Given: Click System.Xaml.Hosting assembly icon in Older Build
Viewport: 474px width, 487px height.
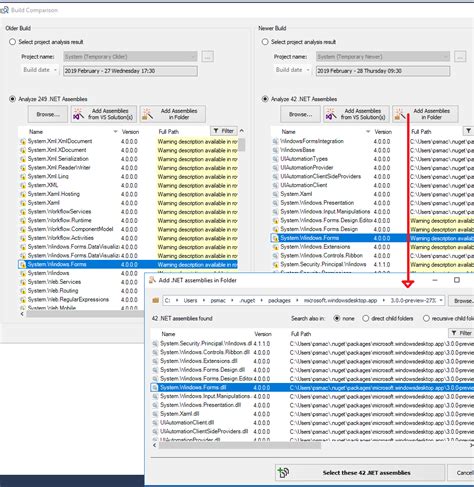Looking at the screenshot, I should click(x=23, y=194).
